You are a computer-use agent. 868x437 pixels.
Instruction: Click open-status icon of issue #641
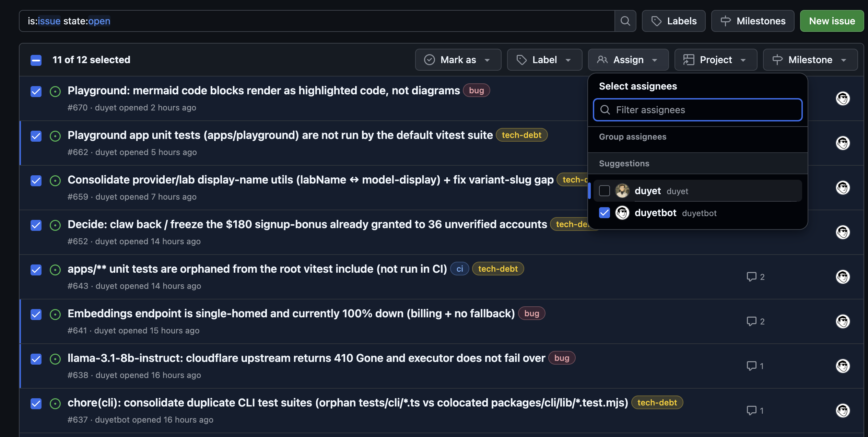pos(55,315)
